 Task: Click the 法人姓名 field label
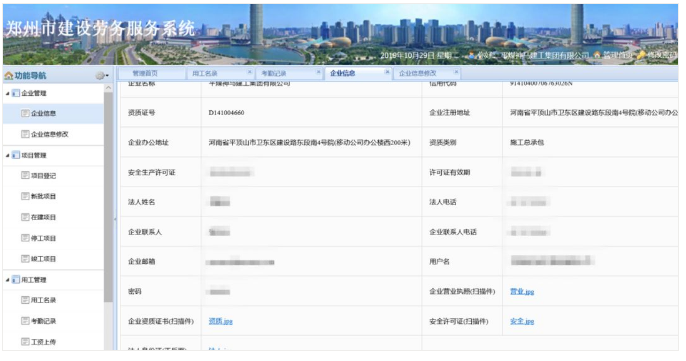tap(141, 202)
